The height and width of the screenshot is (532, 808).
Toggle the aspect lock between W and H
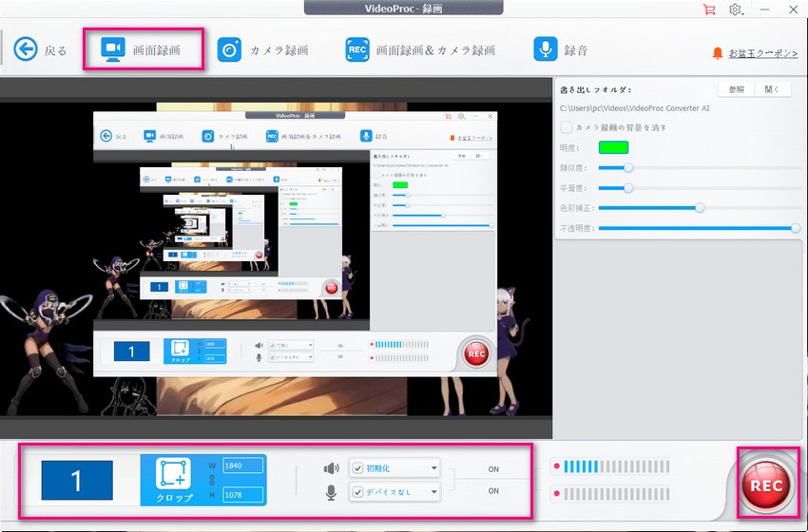[x=212, y=480]
